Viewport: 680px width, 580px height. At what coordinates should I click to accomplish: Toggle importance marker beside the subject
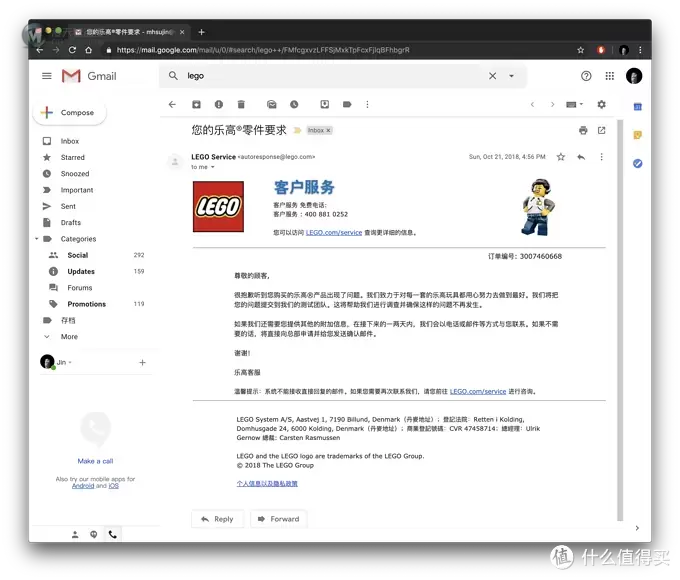click(297, 130)
